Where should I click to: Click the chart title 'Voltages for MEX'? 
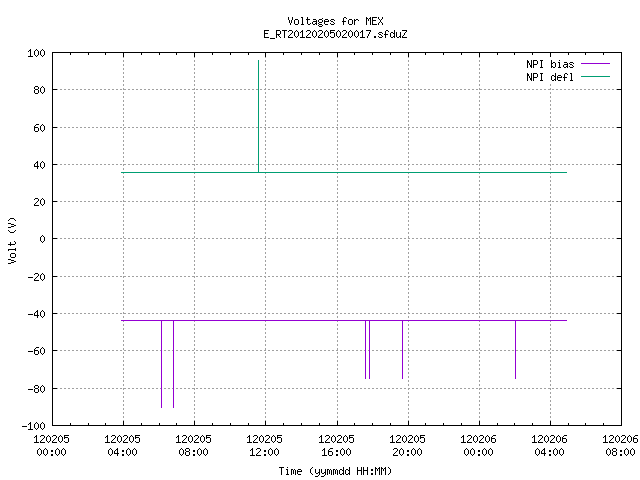coord(335,21)
